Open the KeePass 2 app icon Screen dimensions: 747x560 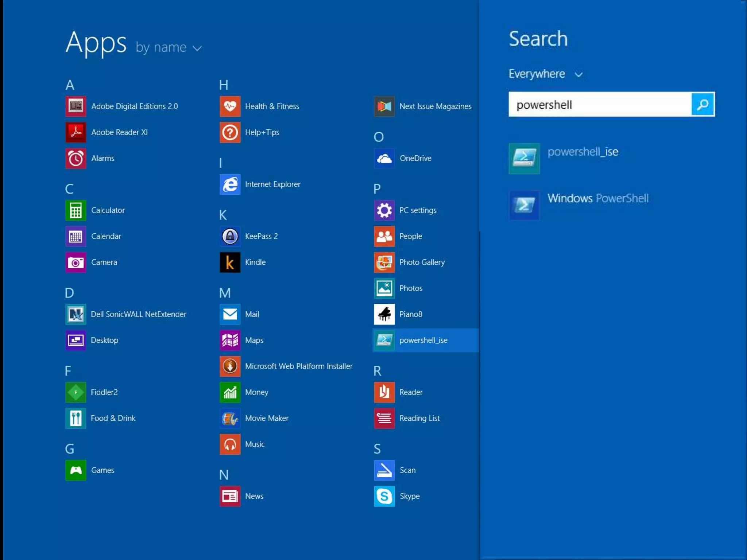coord(230,236)
